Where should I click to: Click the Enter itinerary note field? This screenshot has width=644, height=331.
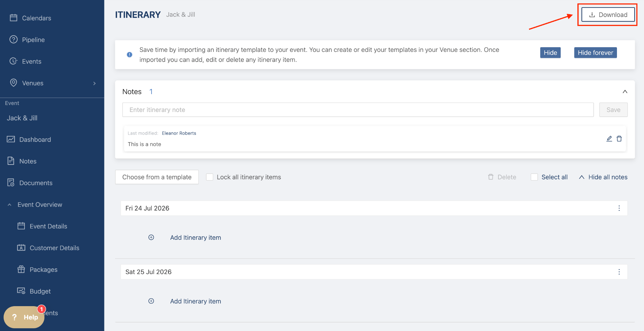pyautogui.click(x=358, y=110)
